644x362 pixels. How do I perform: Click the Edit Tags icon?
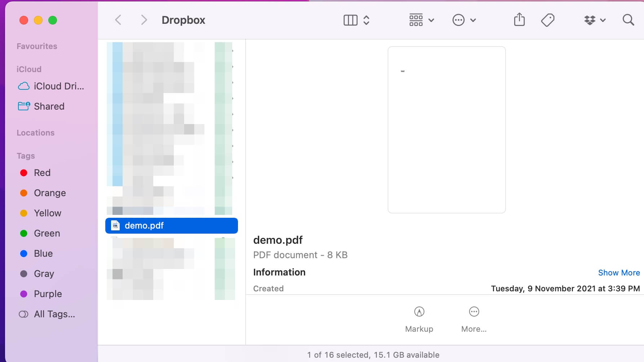pos(547,20)
